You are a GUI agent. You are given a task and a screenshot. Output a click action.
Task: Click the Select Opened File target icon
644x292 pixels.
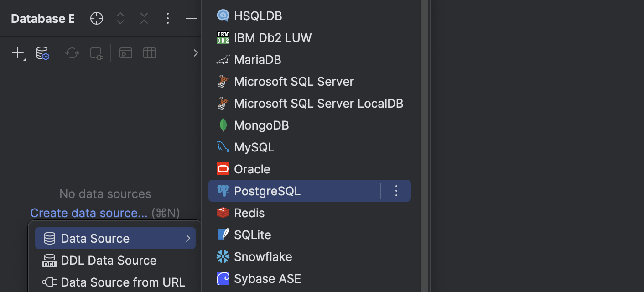(x=97, y=18)
